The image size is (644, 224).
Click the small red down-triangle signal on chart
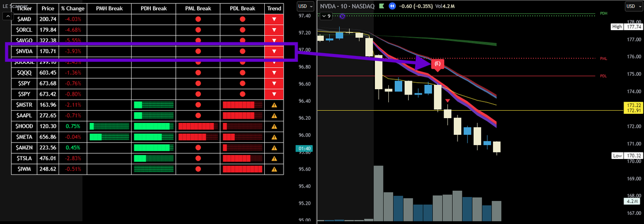point(447,100)
